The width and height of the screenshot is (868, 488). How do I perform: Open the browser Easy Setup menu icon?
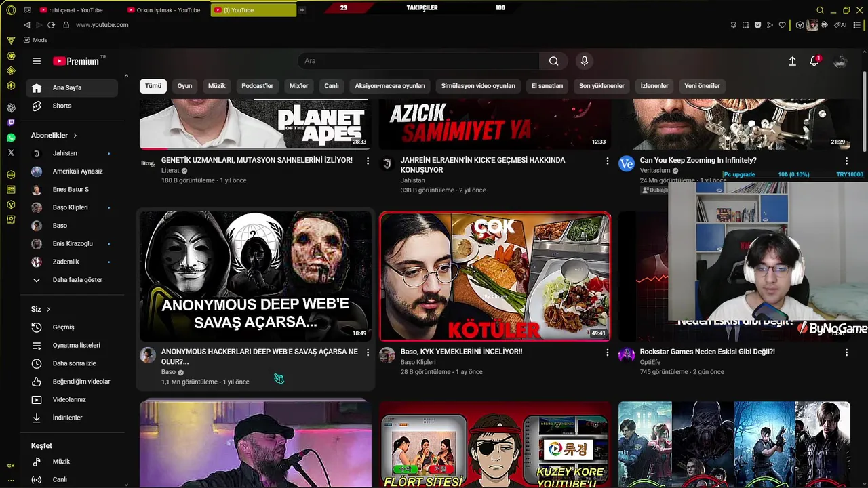(856, 25)
